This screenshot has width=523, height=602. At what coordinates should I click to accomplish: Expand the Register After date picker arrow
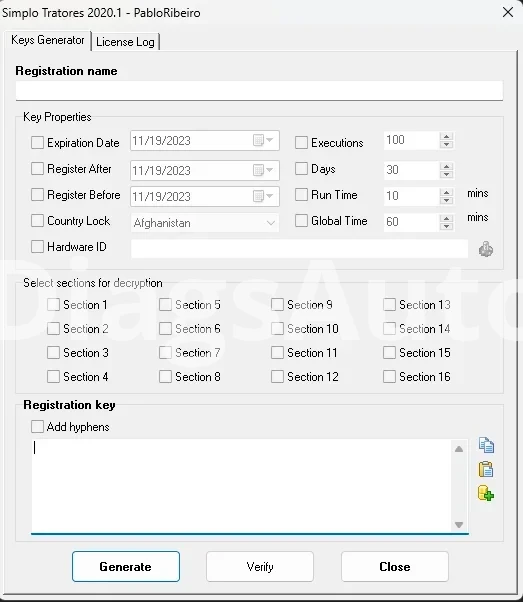pyautogui.click(x=270, y=170)
